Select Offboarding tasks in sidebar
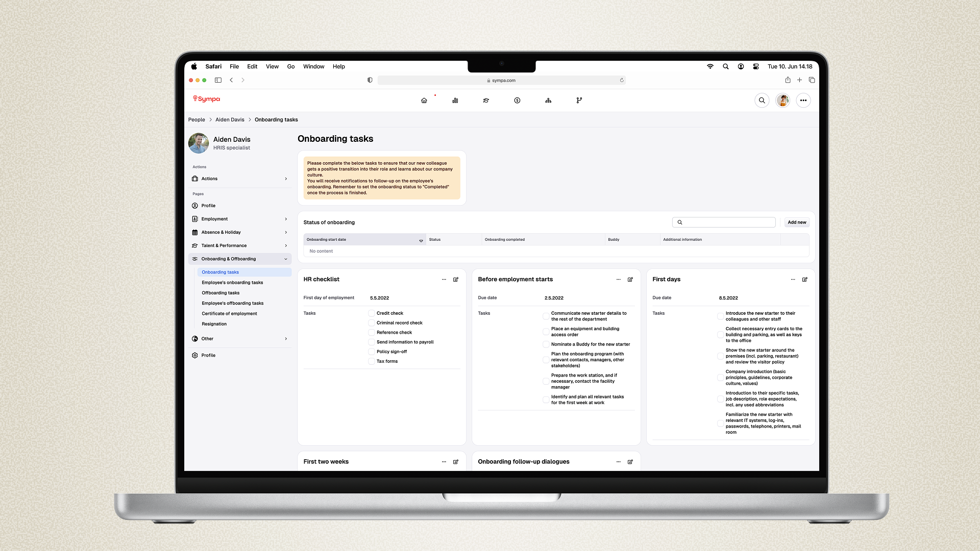 pos(220,293)
